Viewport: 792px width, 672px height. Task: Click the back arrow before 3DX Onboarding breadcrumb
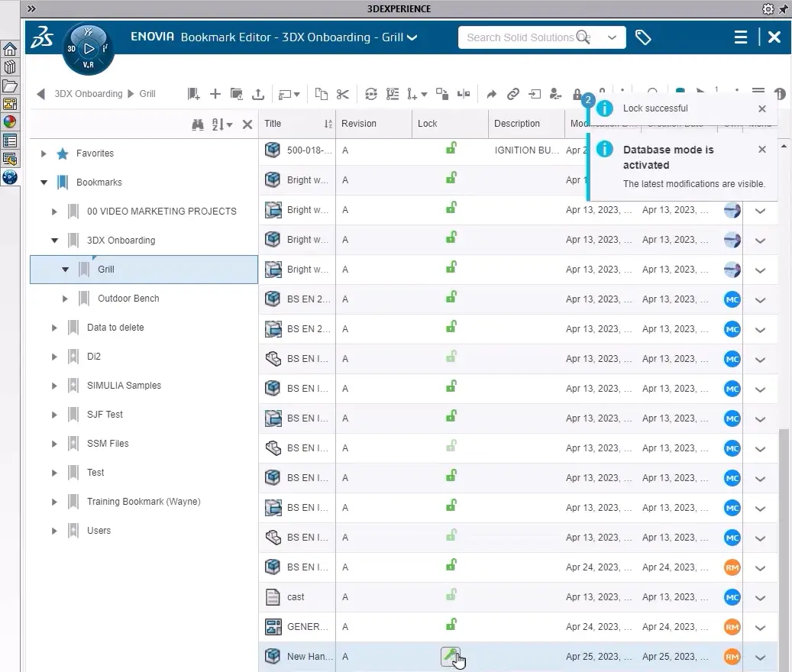[x=41, y=94]
